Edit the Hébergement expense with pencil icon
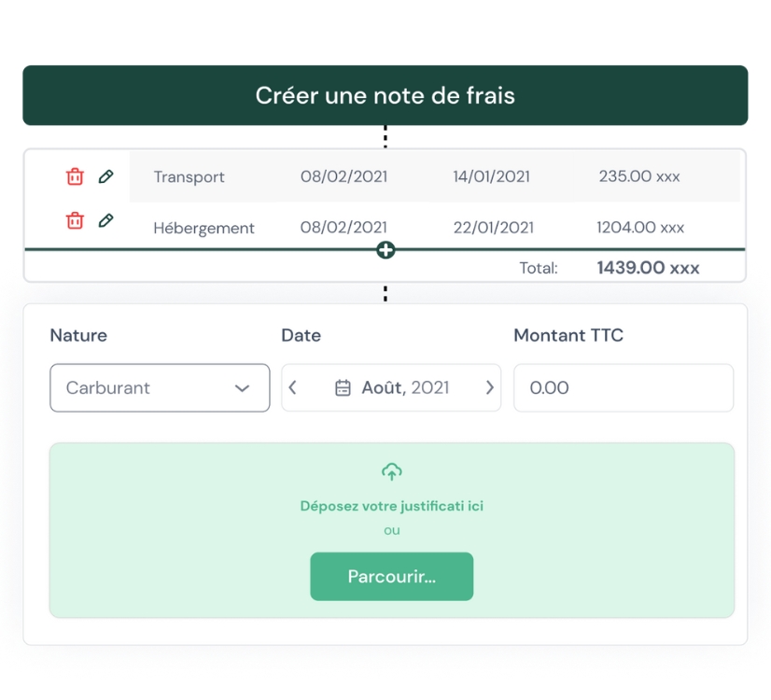The image size is (771, 700). coord(105,220)
